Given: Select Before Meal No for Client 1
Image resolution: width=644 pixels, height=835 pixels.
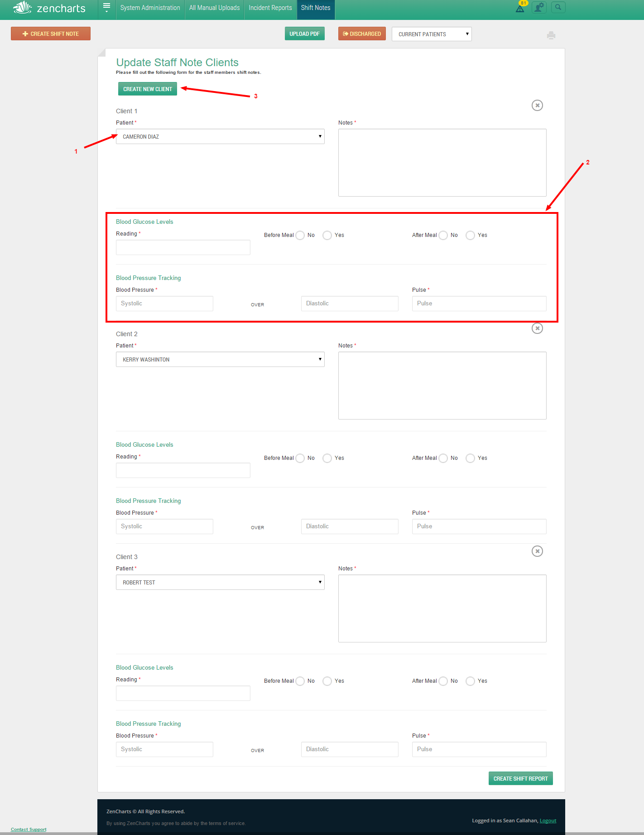Looking at the screenshot, I should coord(300,235).
